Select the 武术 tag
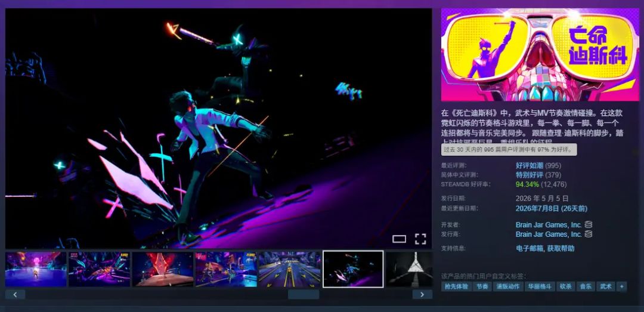This screenshot has width=644, height=312. click(606, 286)
